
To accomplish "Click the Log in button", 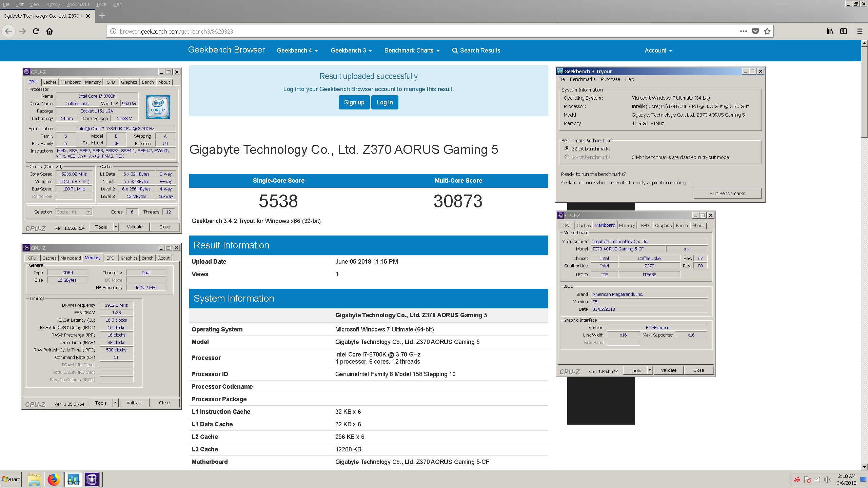I will coord(384,102).
